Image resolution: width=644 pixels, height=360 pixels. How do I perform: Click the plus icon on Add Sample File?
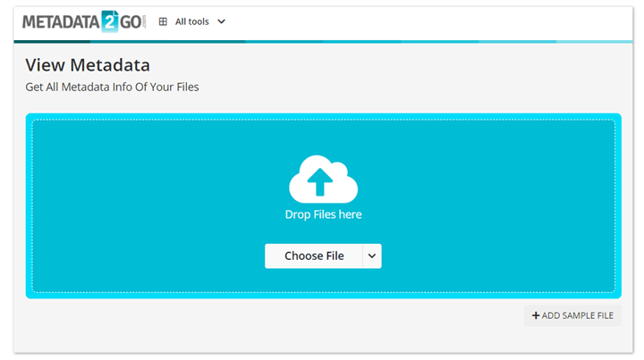coord(536,315)
